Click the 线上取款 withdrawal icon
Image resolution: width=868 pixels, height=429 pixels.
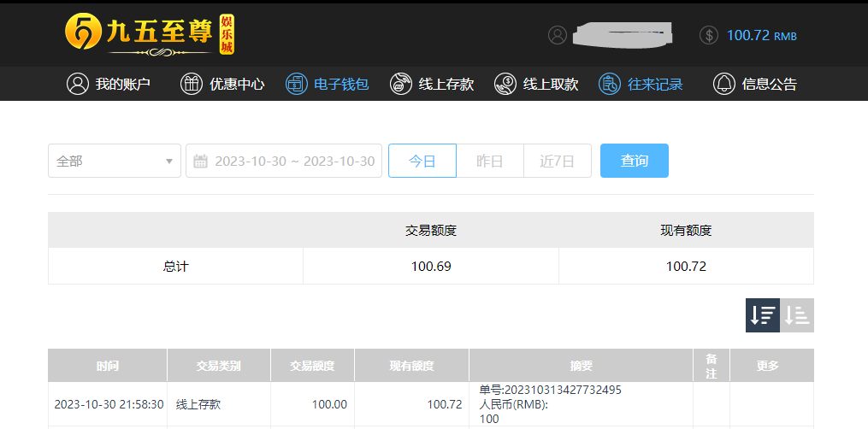[x=505, y=84]
